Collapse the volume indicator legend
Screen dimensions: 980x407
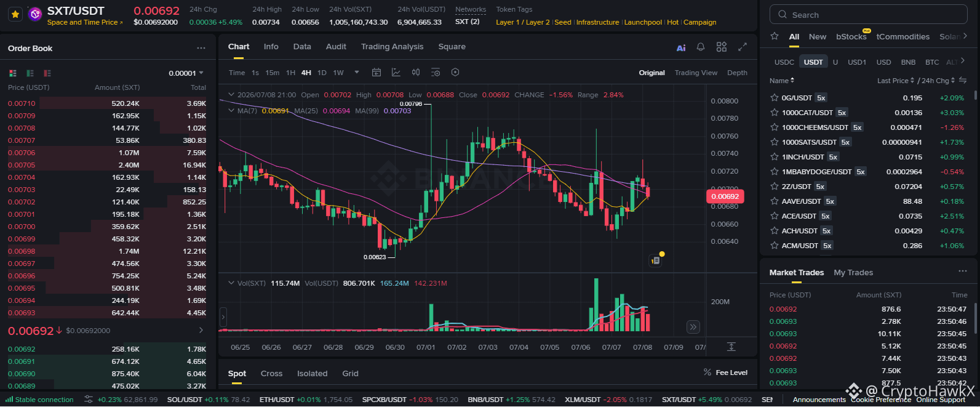(231, 283)
